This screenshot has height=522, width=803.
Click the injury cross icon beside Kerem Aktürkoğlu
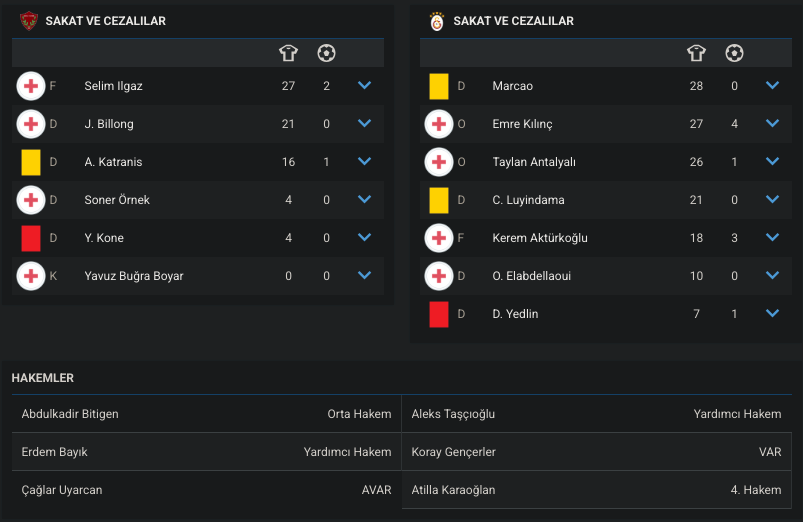(x=439, y=238)
